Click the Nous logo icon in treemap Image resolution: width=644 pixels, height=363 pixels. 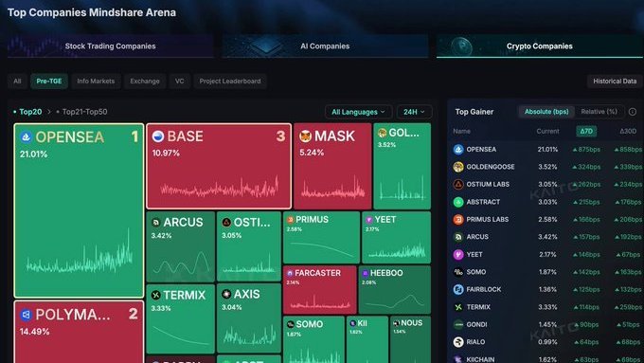396,323
